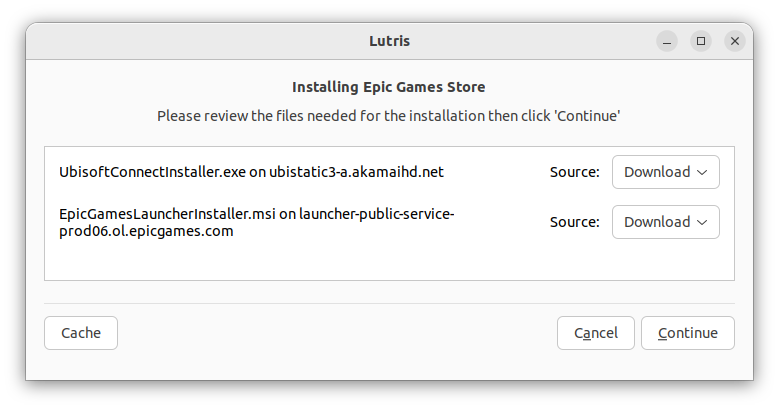Select the EpicGamesLauncherInstaller.msi file text
779x409 pixels.
point(257,222)
